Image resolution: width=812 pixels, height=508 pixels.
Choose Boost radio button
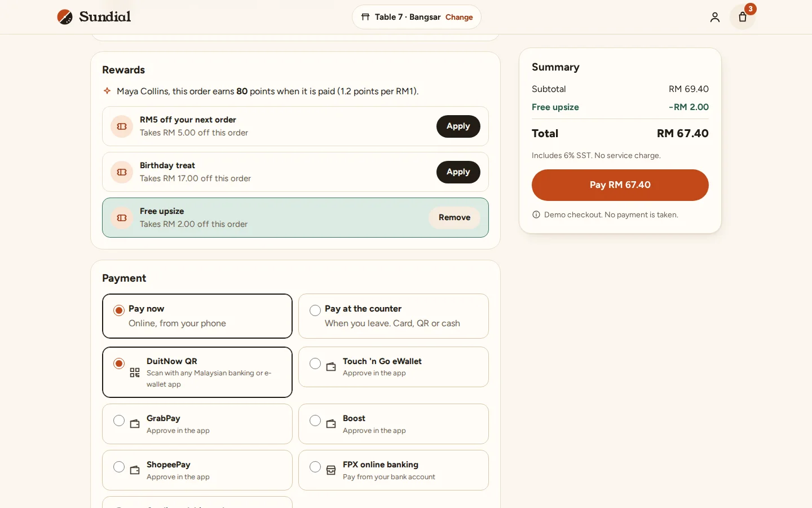315,421
